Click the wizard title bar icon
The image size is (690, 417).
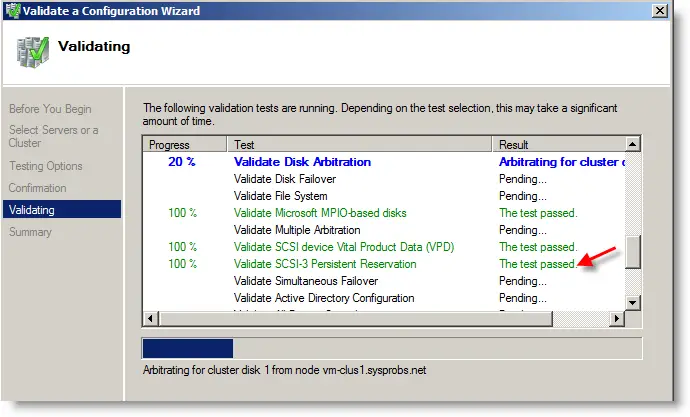(x=13, y=10)
